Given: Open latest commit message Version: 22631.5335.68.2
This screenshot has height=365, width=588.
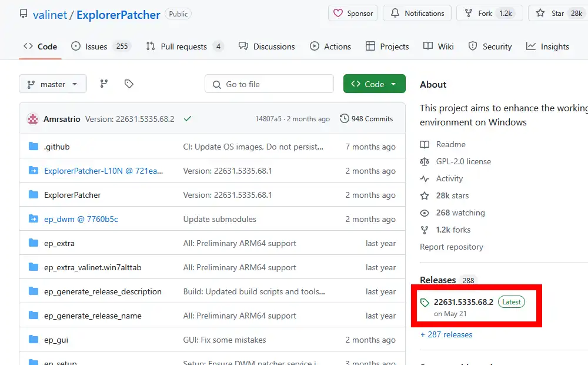Looking at the screenshot, I should point(130,119).
